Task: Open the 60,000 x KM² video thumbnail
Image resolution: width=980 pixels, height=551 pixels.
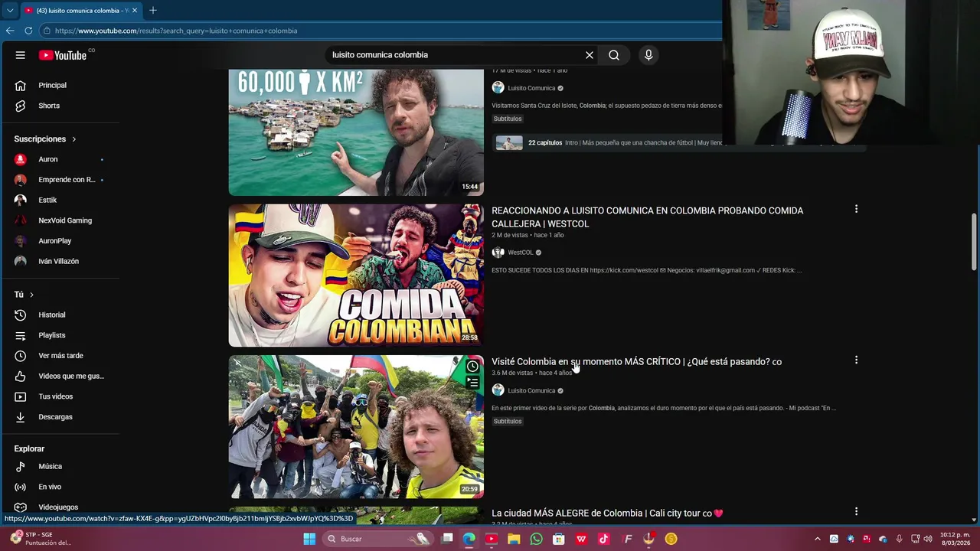Action: [356, 132]
